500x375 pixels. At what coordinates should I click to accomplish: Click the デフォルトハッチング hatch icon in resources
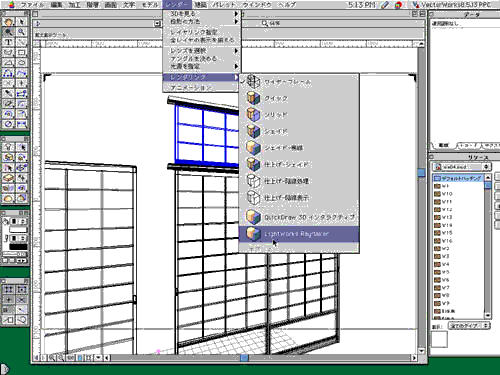437,178
